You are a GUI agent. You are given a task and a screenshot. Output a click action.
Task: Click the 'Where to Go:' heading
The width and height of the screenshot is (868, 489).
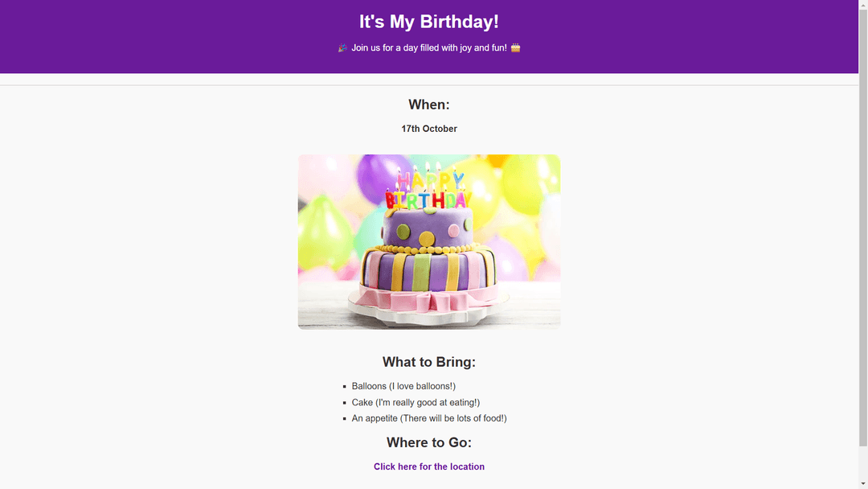coord(429,442)
